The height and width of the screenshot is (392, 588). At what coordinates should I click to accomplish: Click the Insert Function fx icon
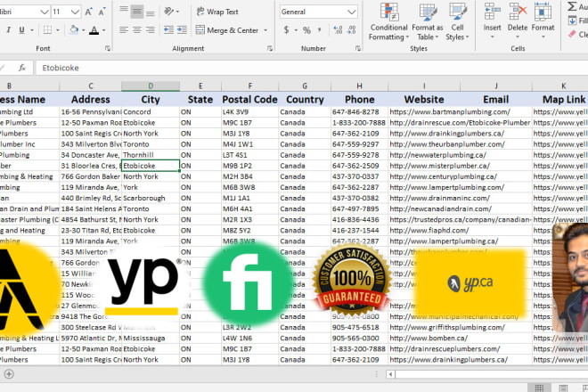click(x=22, y=68)
